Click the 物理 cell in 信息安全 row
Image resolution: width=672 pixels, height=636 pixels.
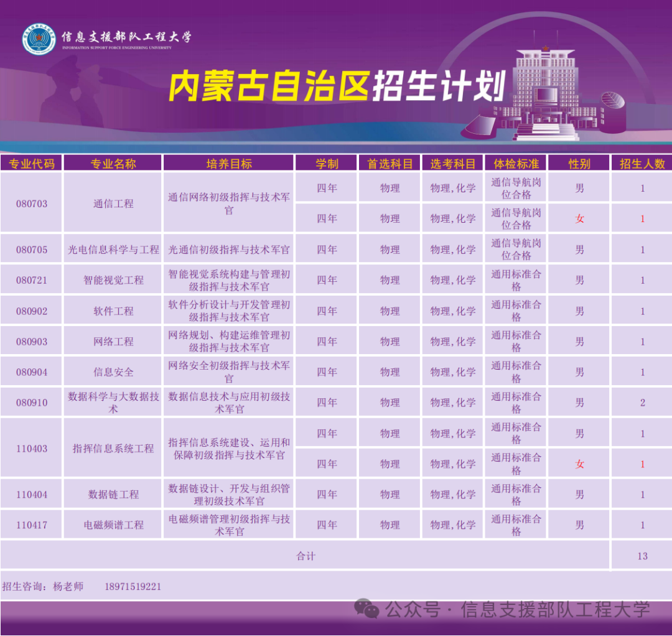pyautogui.click(x=390, y=372)
